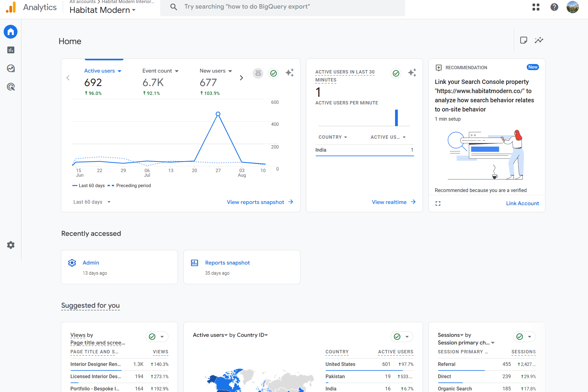Open Active users by Country card quality dropdown
The image size is (588, 392).
[402, 337]
